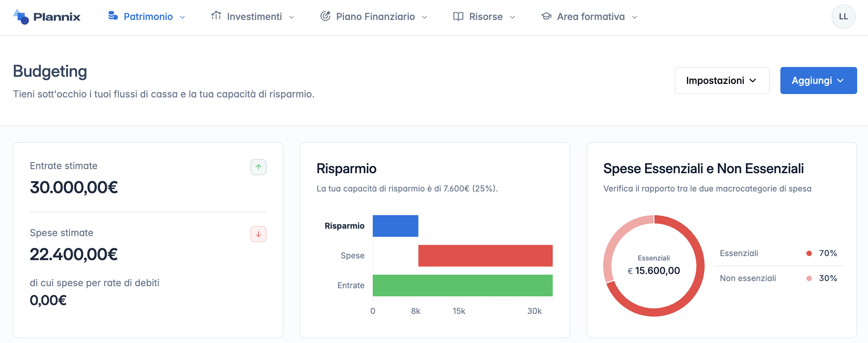Screen dimensions: 868x343
Task: Click the Budgeting page title
Action: tap(50, 71)
